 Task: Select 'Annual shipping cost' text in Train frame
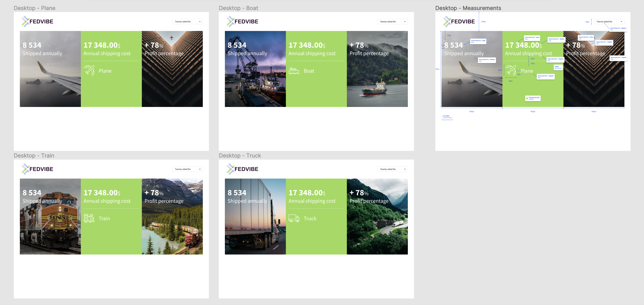pos(107,201)
